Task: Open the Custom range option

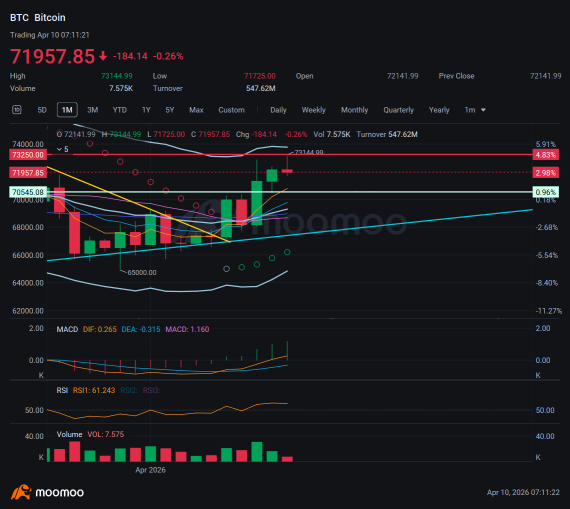Action: point(231,110)
